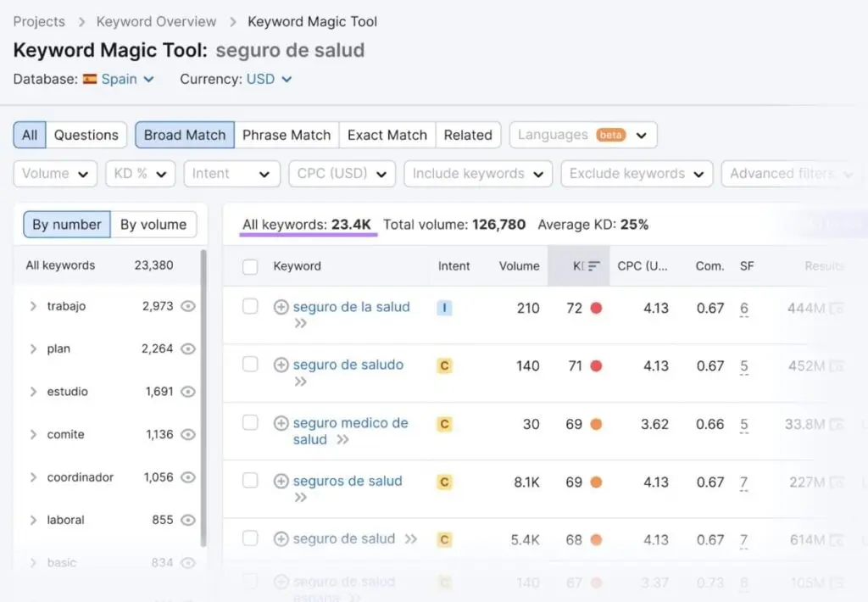Open double-arrow icon beside 'seguro de salud' keyword
The image size is (868, 602).
(x=411, y=539)
